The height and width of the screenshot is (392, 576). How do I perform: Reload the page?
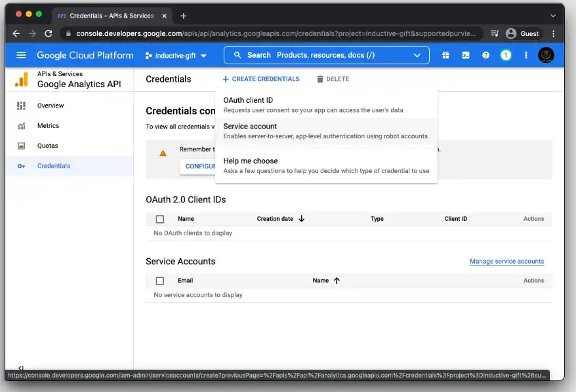coord(48,33)
